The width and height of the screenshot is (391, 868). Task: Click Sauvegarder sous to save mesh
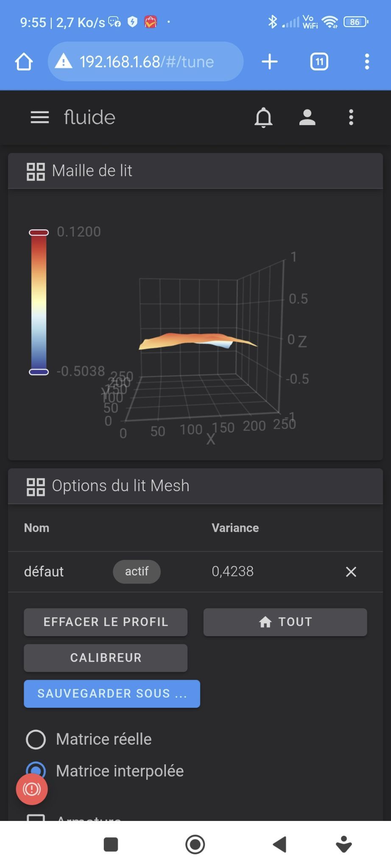112,693
